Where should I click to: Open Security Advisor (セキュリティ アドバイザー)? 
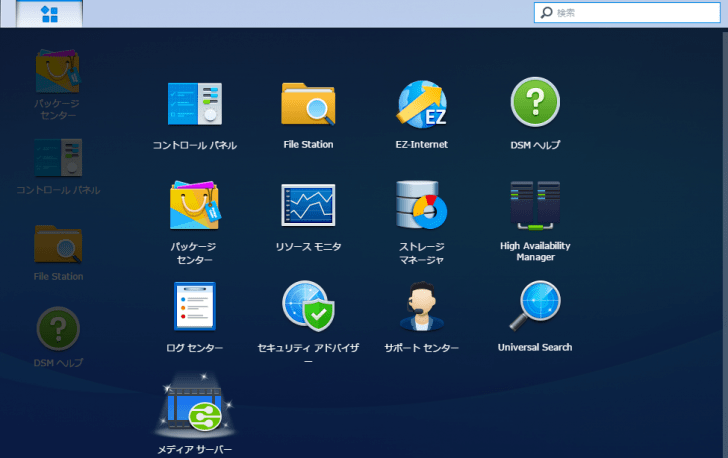point(308,306)
